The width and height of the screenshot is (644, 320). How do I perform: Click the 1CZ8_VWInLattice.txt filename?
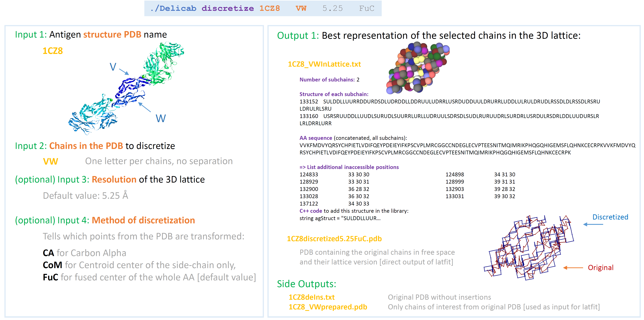324,64
